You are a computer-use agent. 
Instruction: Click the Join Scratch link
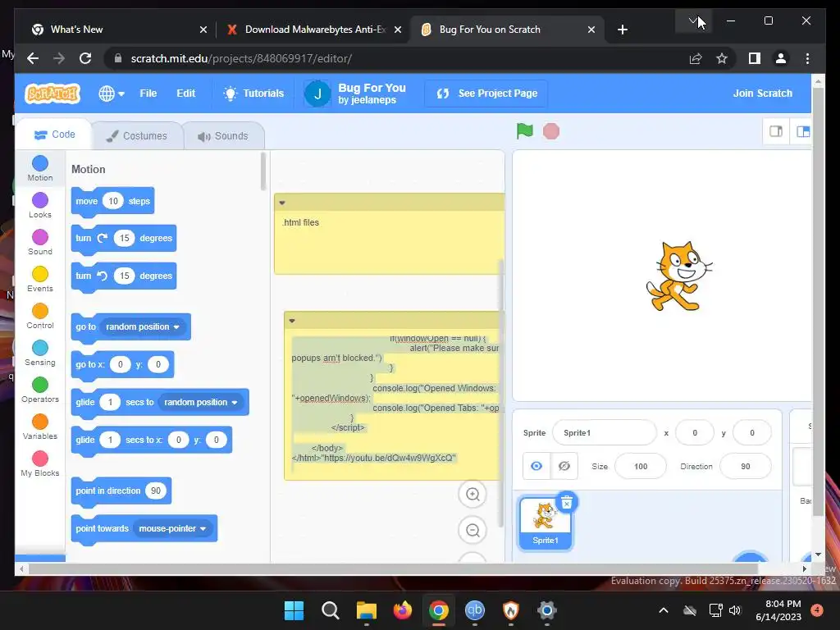[x=762, y=94]
